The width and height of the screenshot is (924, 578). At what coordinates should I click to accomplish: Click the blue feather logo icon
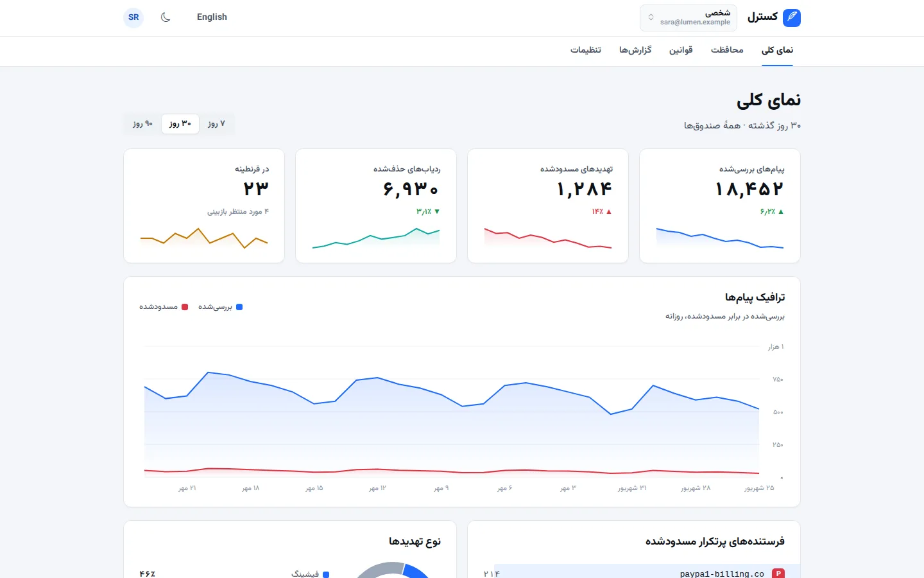(792, 17)
